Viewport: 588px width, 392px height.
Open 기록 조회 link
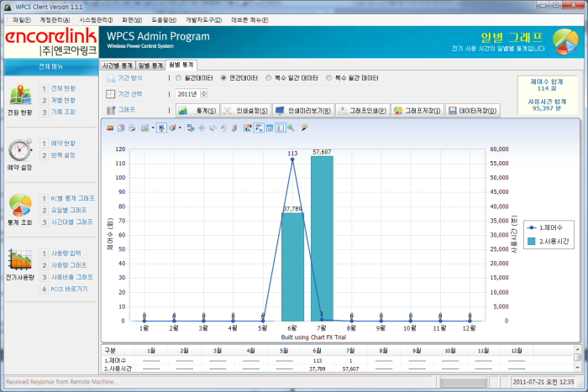click(x=63, y=112)
